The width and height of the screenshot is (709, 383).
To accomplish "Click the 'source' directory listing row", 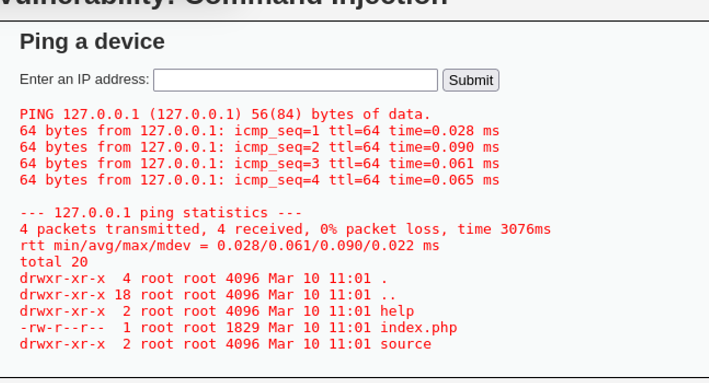I will coord(225,344).
